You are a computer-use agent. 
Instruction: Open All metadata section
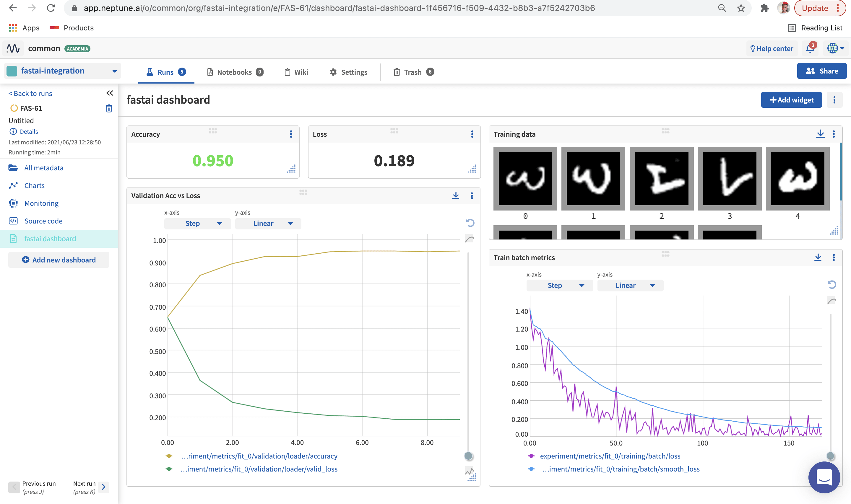(43, 167)
